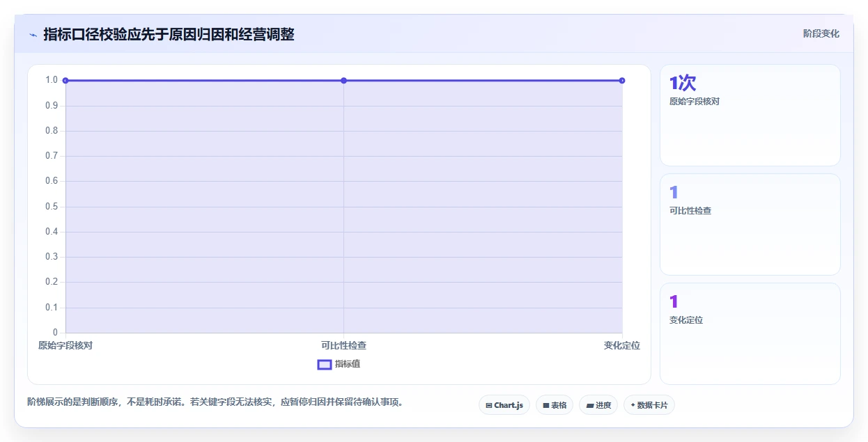
Task: Click the x-axis label 原始字段核对
Action: [x=65, y=345]
